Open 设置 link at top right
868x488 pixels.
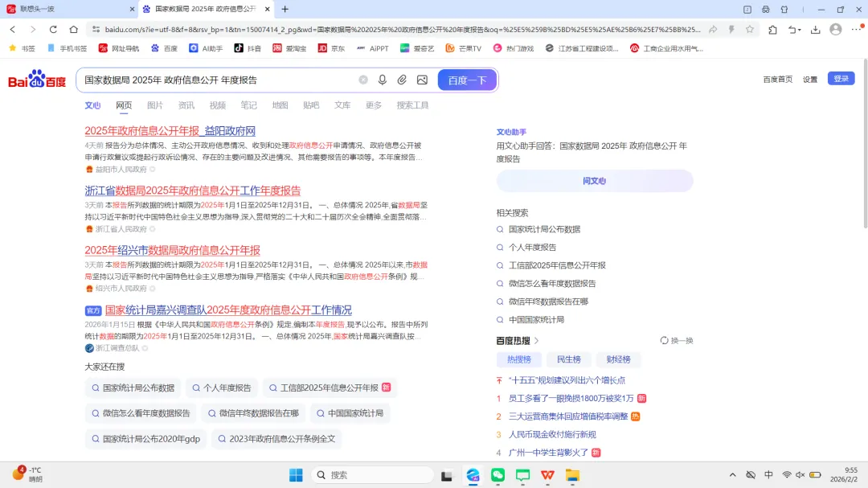[x=810, y=80]
